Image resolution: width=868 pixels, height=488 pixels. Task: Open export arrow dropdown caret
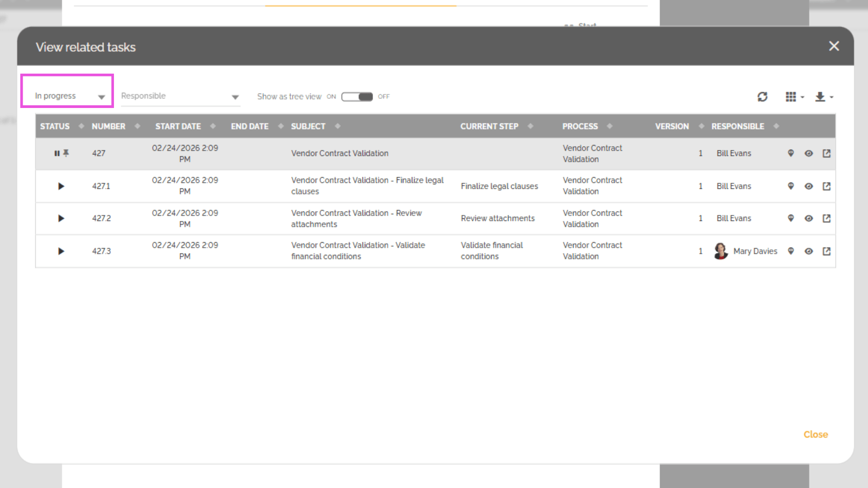tap(831, 97)
